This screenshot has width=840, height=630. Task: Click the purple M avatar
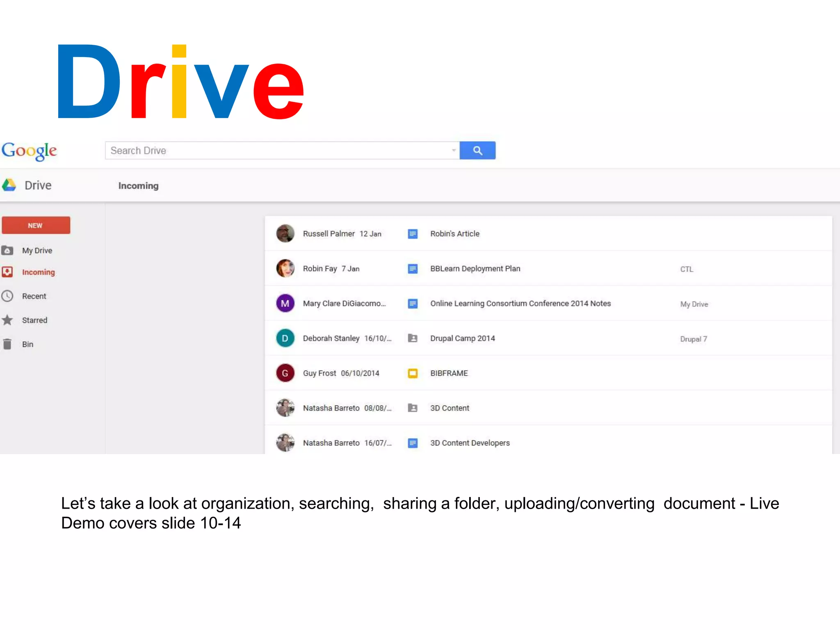tap(285, 304)
